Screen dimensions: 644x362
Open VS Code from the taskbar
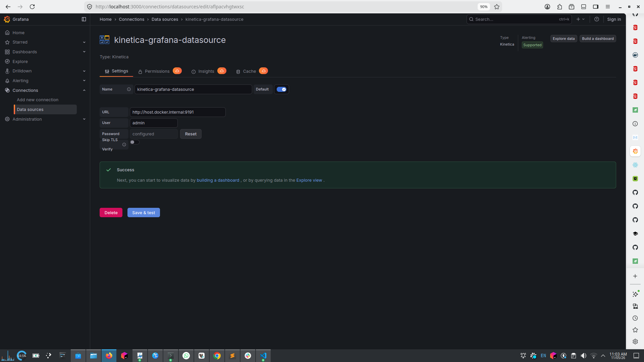[x=263, y=356]
